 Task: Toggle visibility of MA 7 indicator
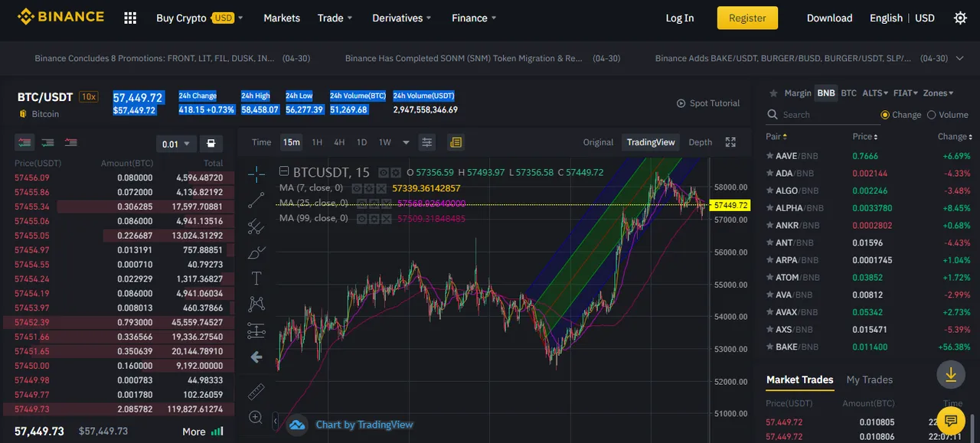(357, 188)
